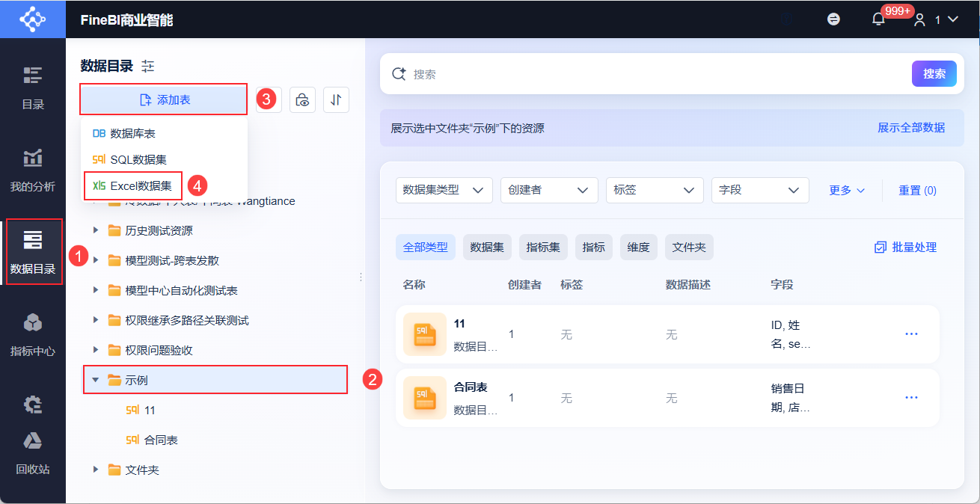This screenshot has width=980, height=504.
Task: Expand the 历史测试资源 folder
Action: point(95,230)
